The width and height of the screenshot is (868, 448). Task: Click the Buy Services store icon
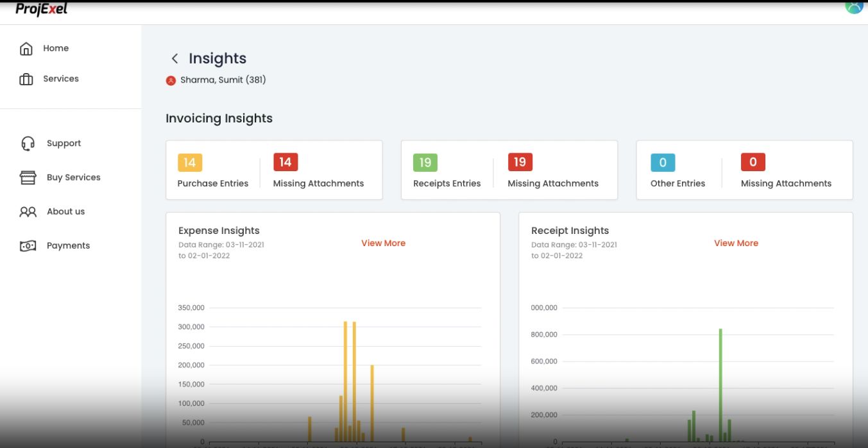pos(28,178)
